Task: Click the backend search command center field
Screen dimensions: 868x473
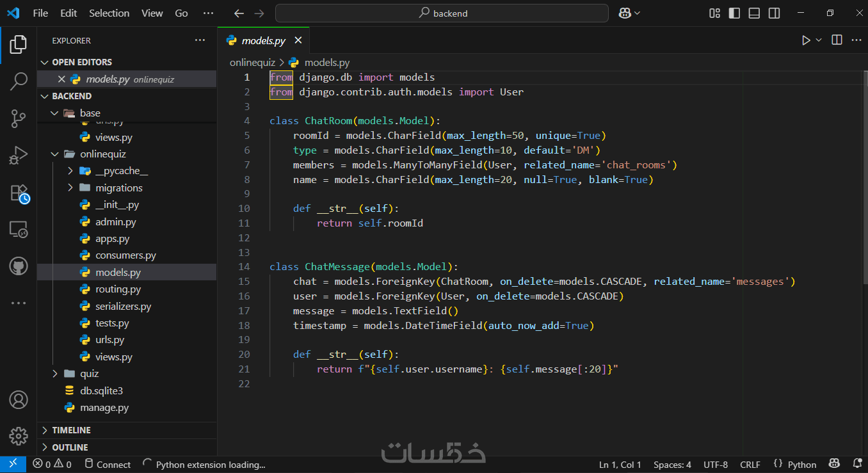Action: pos(442,13)
